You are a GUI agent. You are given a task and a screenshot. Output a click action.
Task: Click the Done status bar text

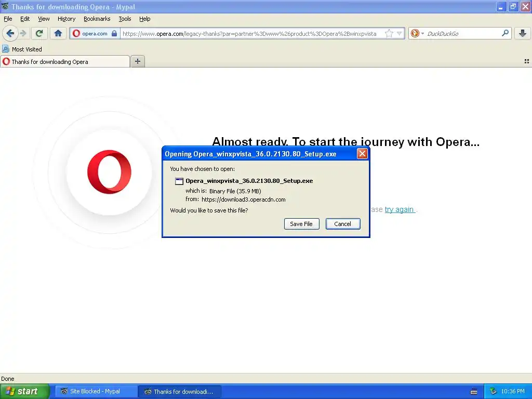tap(8, 379)
